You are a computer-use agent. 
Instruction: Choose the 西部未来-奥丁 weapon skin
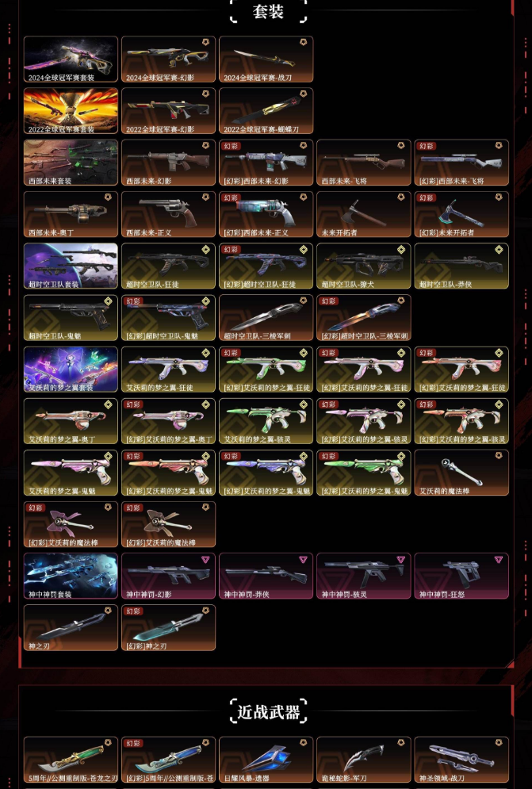tap(71, 214)
